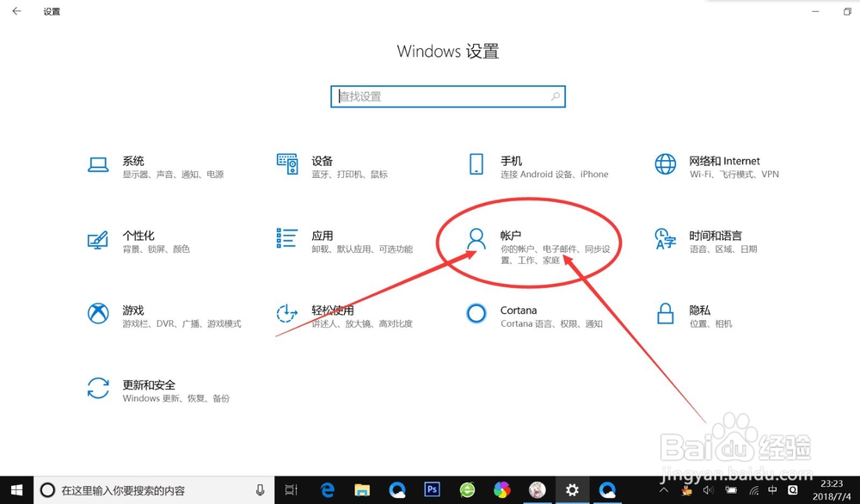Open the green e browser in taskbar

(467, 489)
